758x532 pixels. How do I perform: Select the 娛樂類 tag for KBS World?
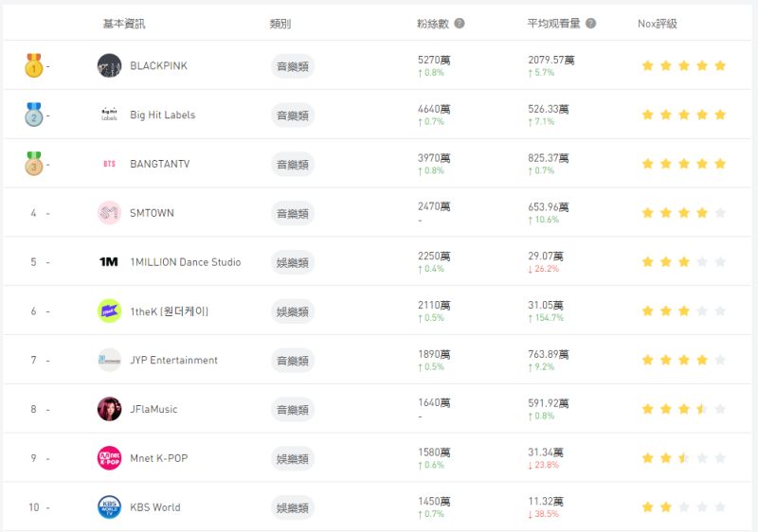tap(293, 508)
